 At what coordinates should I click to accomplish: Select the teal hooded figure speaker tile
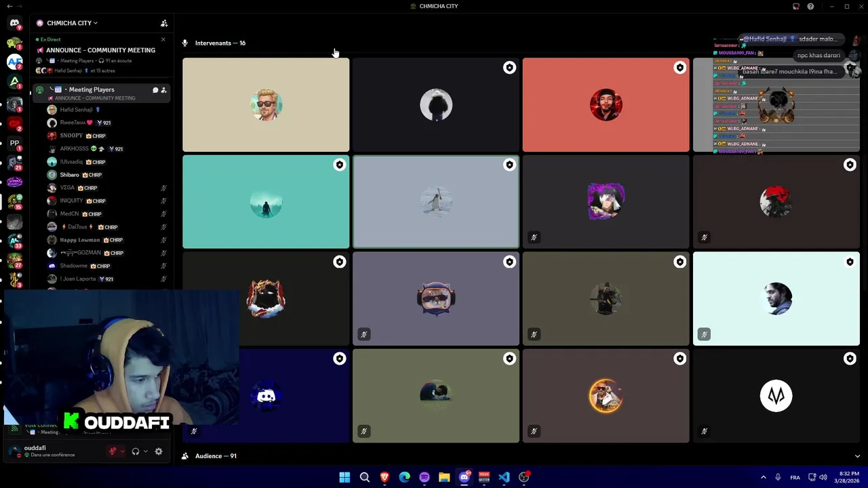pos(266,202)
